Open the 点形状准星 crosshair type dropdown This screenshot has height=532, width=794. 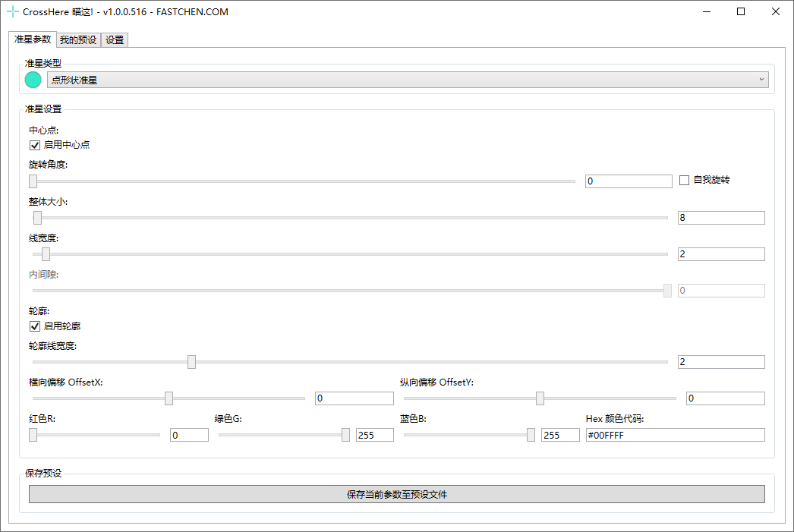(x=408, y=80)
